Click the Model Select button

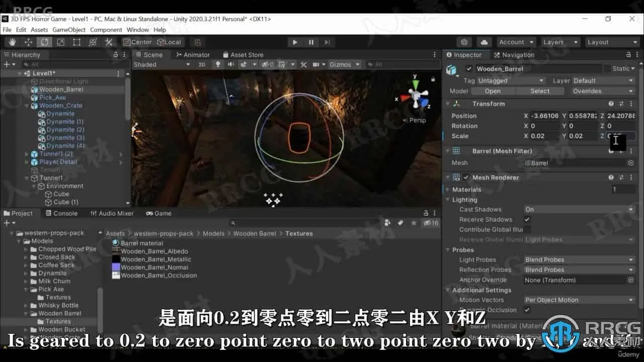coord(540,91)
